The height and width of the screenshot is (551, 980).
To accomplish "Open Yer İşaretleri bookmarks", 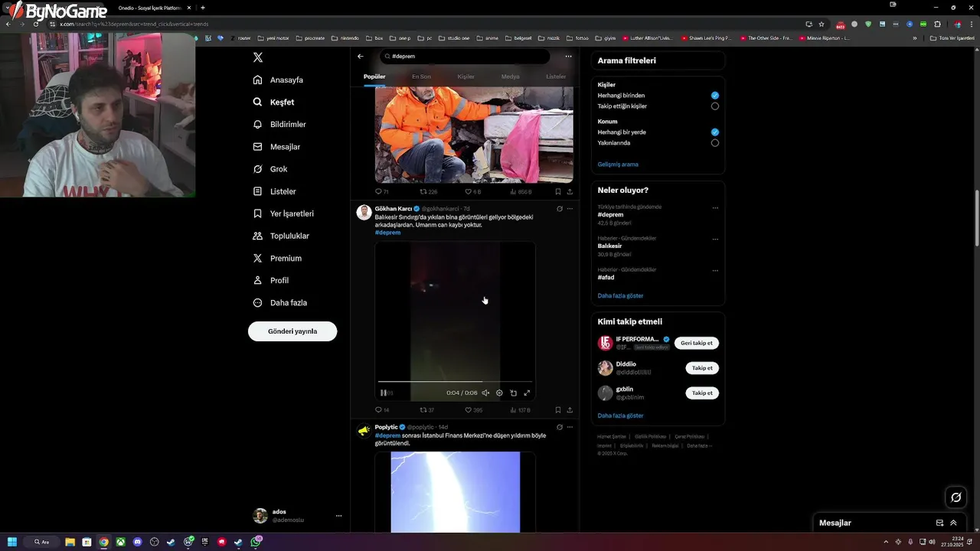I will point(283,214).
